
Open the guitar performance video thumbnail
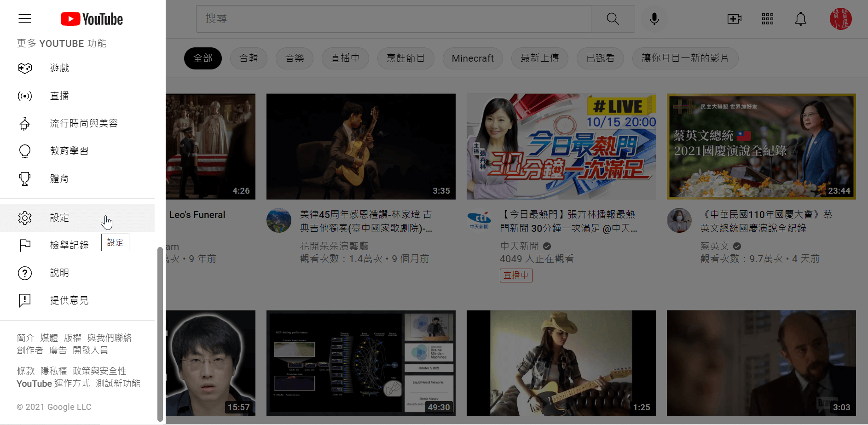361,147
